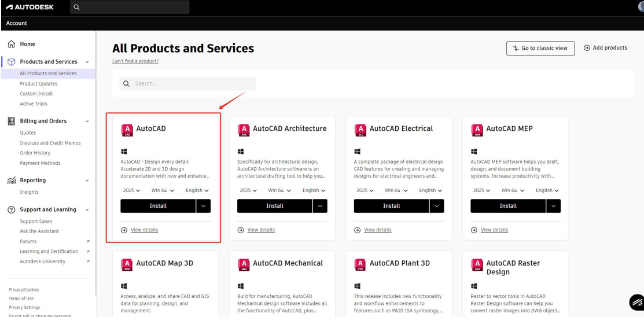Open the chat assistant floating icon
644x324 pixels.
636,302
